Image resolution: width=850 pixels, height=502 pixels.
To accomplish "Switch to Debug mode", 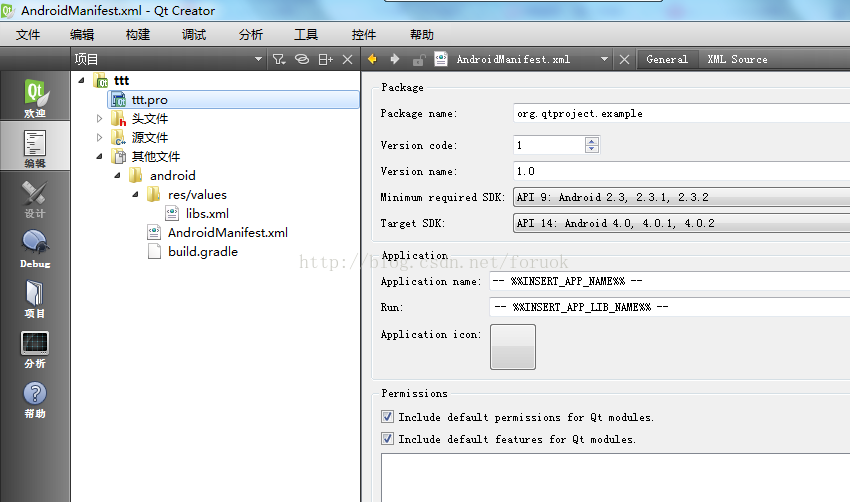I will tap(35, 248).
